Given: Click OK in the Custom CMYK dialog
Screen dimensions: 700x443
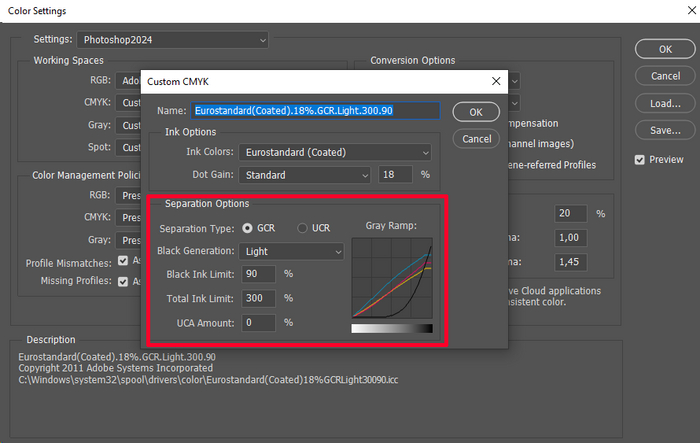Looking at the screenshot, I should pyautogui.click(x=476, y=112).
